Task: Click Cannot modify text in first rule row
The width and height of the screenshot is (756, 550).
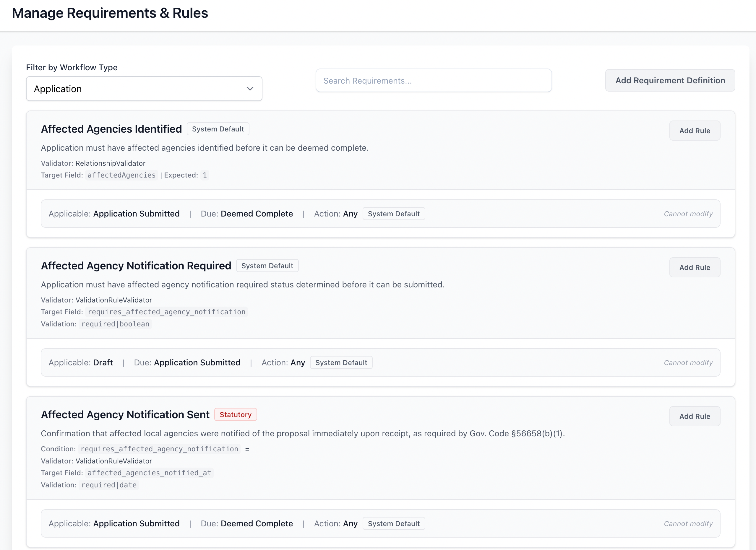Action: [x=688, y=214]
